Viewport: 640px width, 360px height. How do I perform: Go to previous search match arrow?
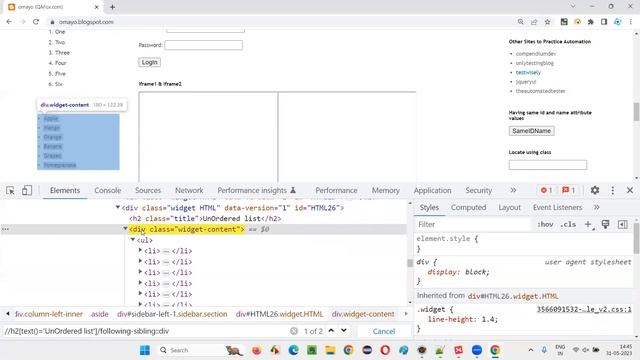[x=331, y=331]
